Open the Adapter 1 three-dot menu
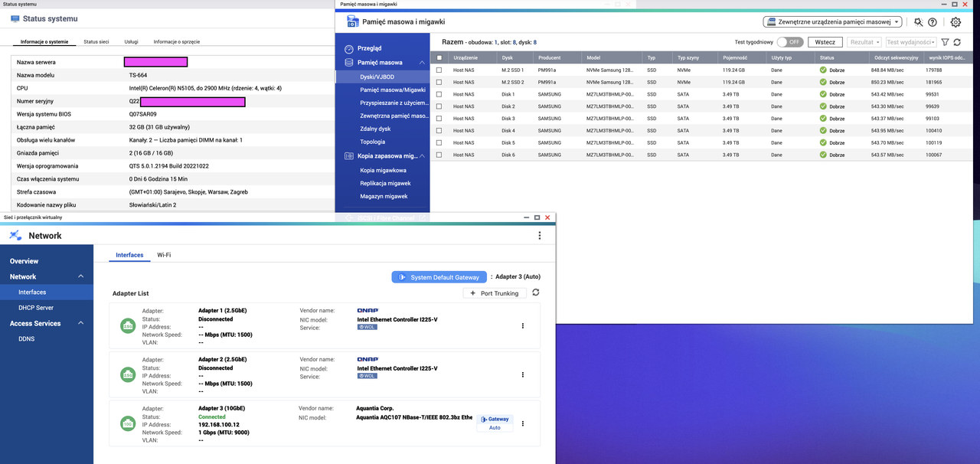Image resolution: width=980 pixels, height=464 pixels. [x=523, y=326]
